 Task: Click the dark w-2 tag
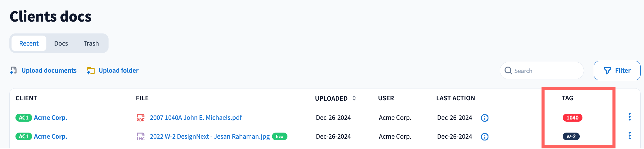(571, 137)
